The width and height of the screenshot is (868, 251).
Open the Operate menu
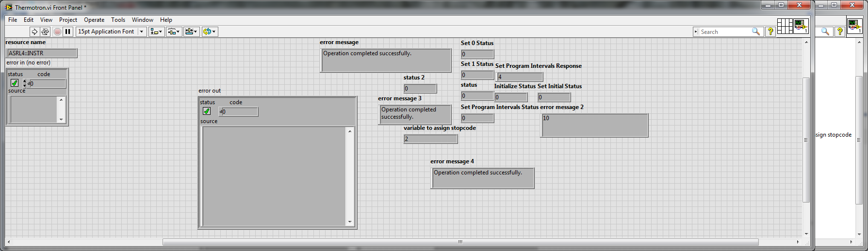pyautogui.click(x=94, y=20)
